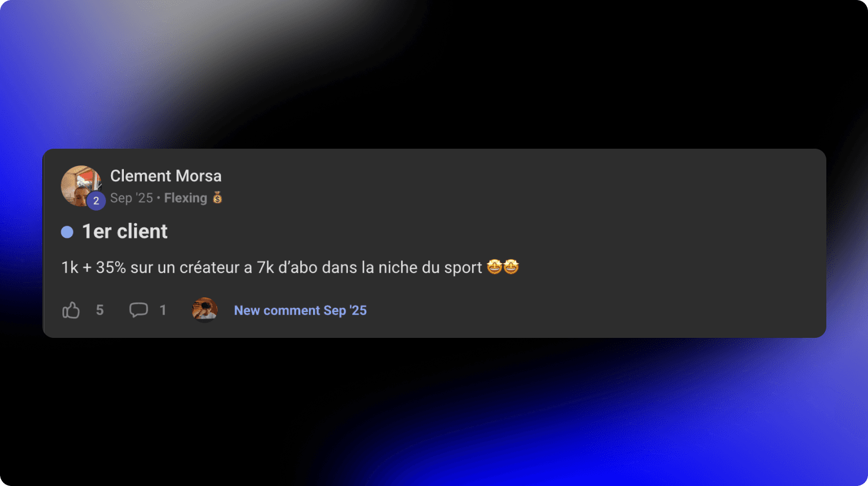
Task: Open the Clement Morsa author name
Action: tap(166, 176)
